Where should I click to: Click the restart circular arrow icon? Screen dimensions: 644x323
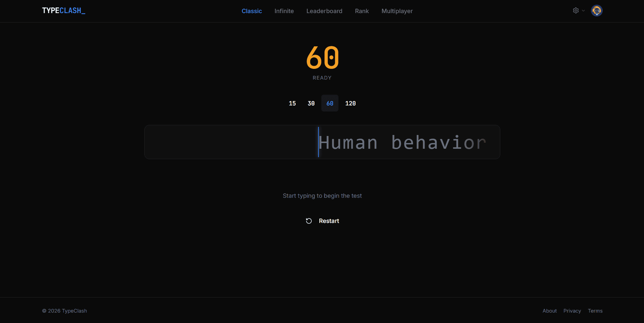point(309,221)
